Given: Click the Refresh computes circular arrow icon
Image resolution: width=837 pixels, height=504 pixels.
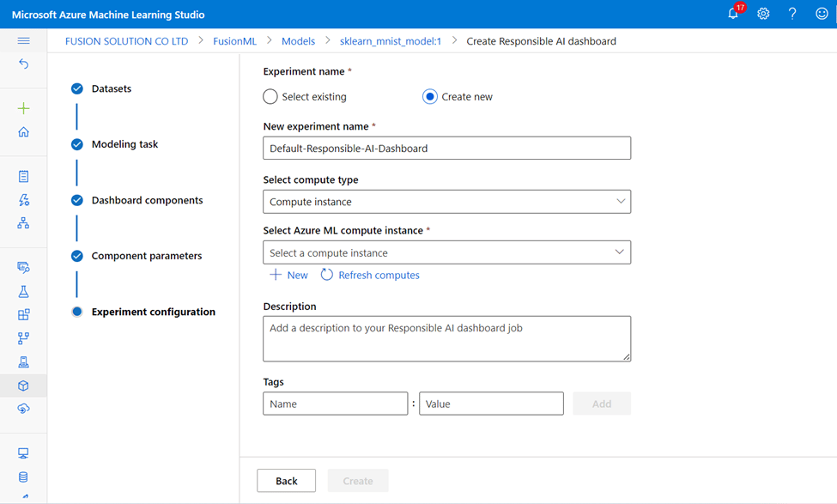Looking at the screenshot, I should 327,275.
